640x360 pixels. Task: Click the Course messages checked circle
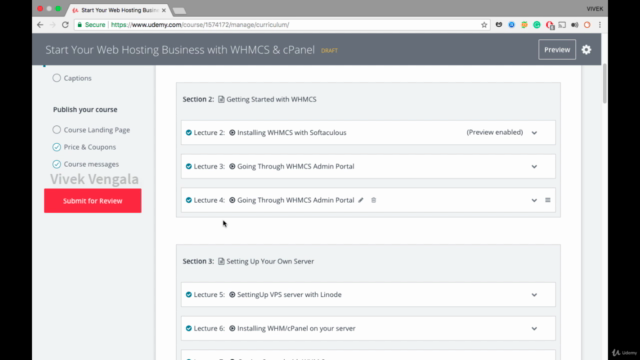point(56,164)
